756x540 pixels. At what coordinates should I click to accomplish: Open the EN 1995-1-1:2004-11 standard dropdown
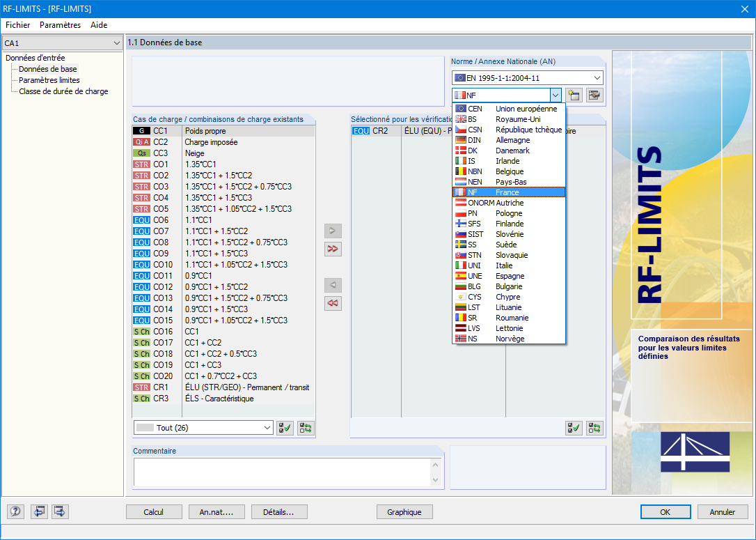pyautogui.click(x=528, y=78)
